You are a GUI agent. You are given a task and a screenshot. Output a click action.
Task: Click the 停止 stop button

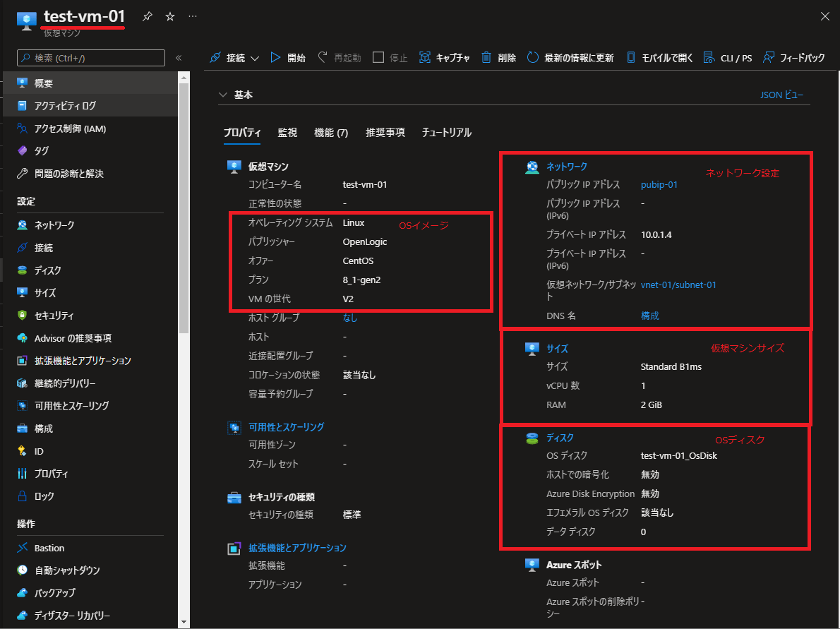coord(390,58)
